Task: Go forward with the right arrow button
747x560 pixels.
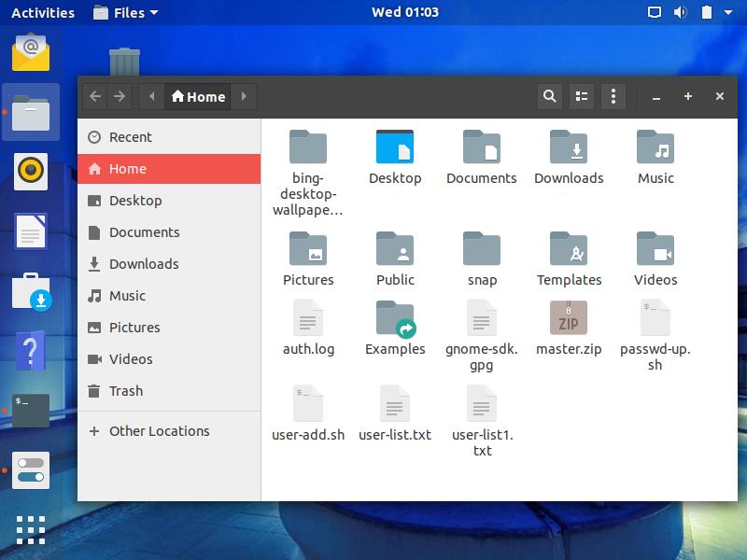Action: 120,97
